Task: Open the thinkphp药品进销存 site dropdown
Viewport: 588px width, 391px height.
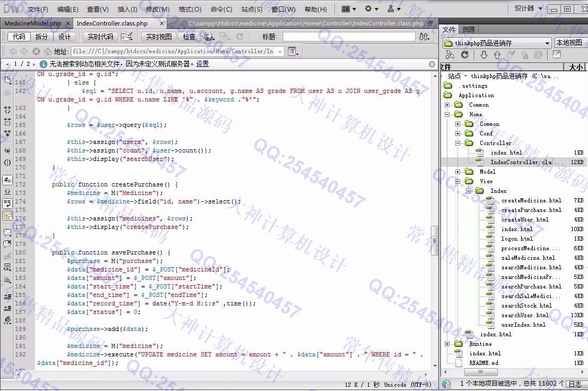Action: [497, 43]
